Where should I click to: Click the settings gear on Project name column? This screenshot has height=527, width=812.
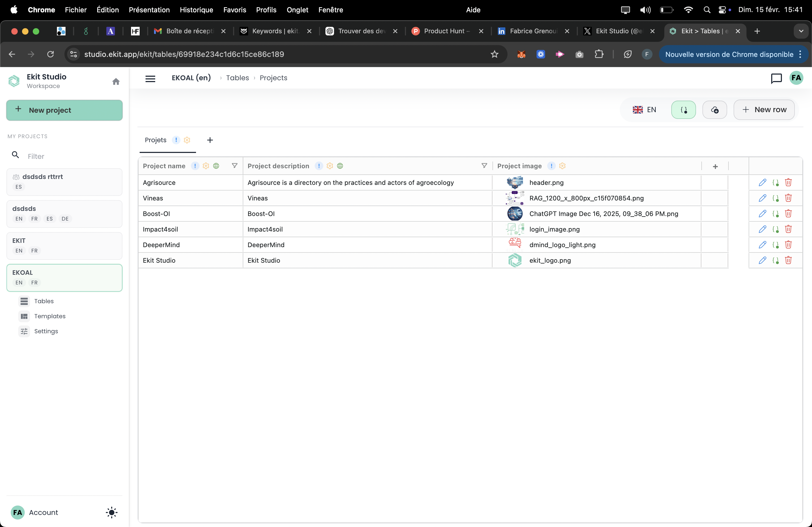coord(206,166)
